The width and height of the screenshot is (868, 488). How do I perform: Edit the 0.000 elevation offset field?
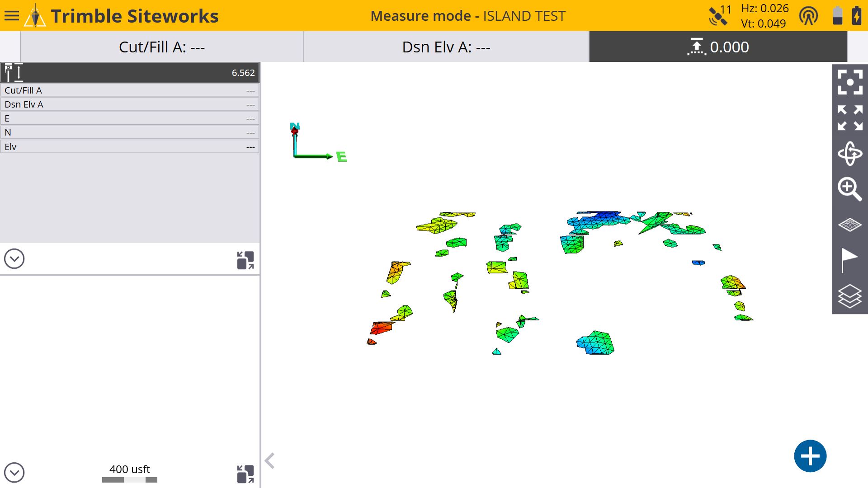coord(718,47)
